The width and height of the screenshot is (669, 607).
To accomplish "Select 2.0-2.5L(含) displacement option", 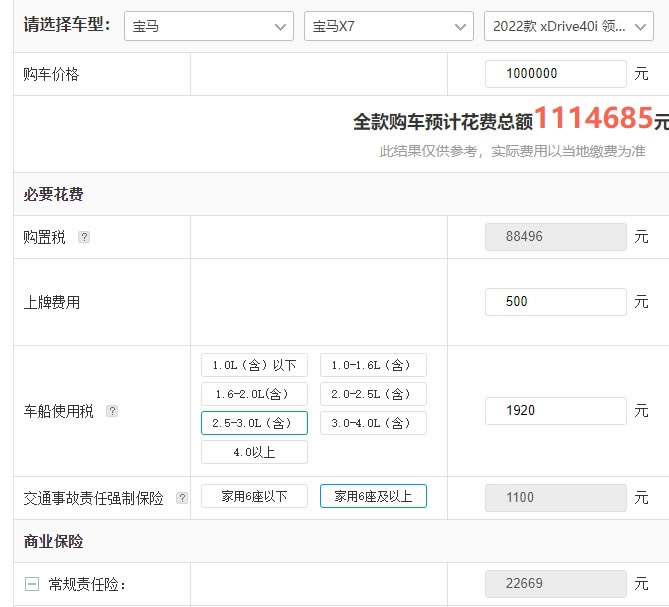I will (x=373, y=394).
